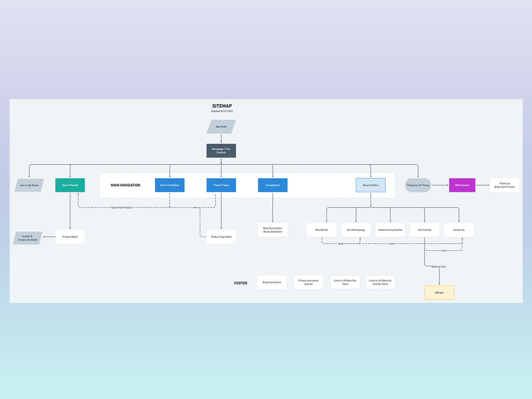
Task: Click Links to: All About Us Sub Nav Items
Action: tap(380, 282)
